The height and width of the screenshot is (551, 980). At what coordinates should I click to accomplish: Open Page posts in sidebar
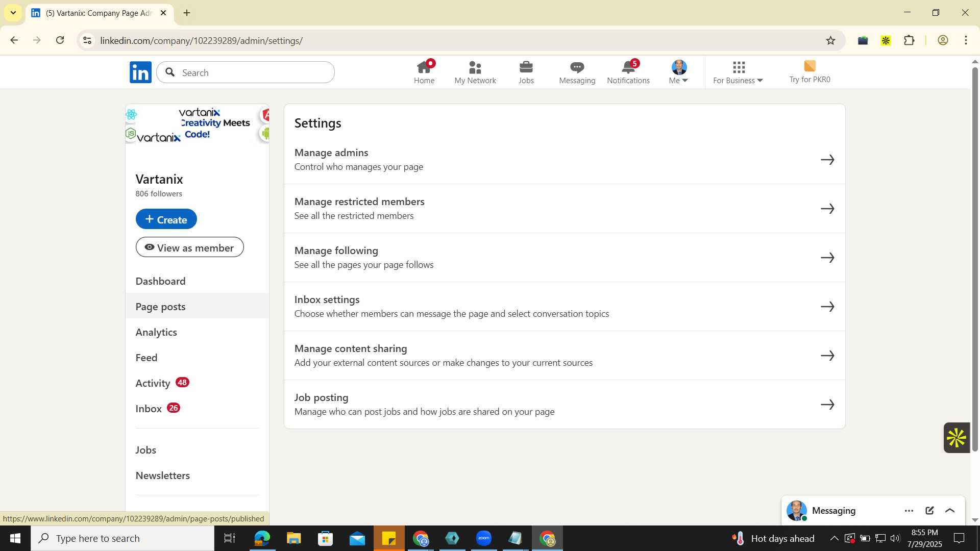click(x=197, y=306)
